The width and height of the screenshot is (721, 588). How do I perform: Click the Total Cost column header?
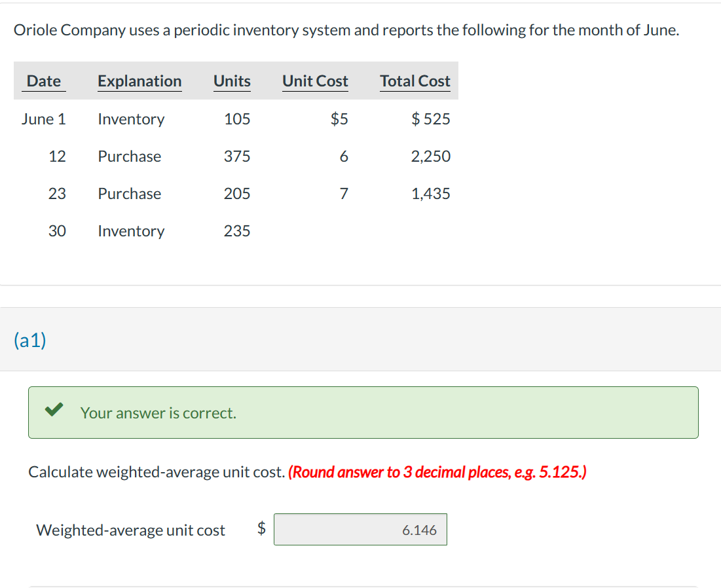point(415,81)
